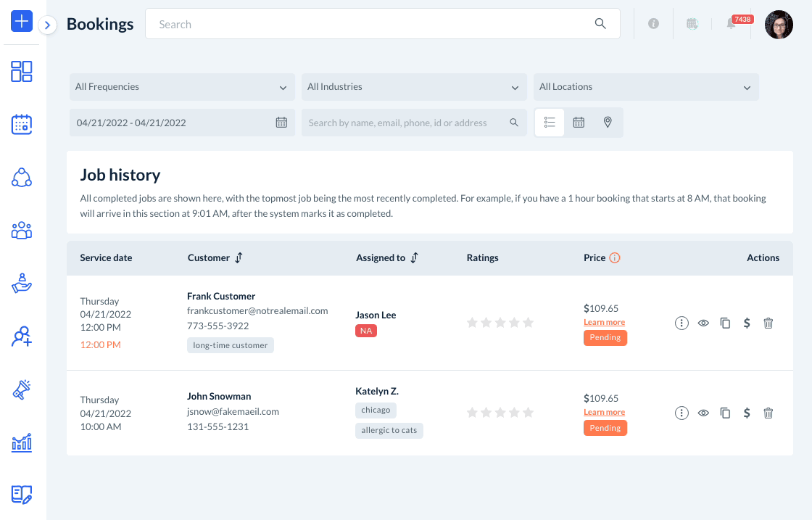
Task: Click the blue plus create button
Action: click(22, 22)
